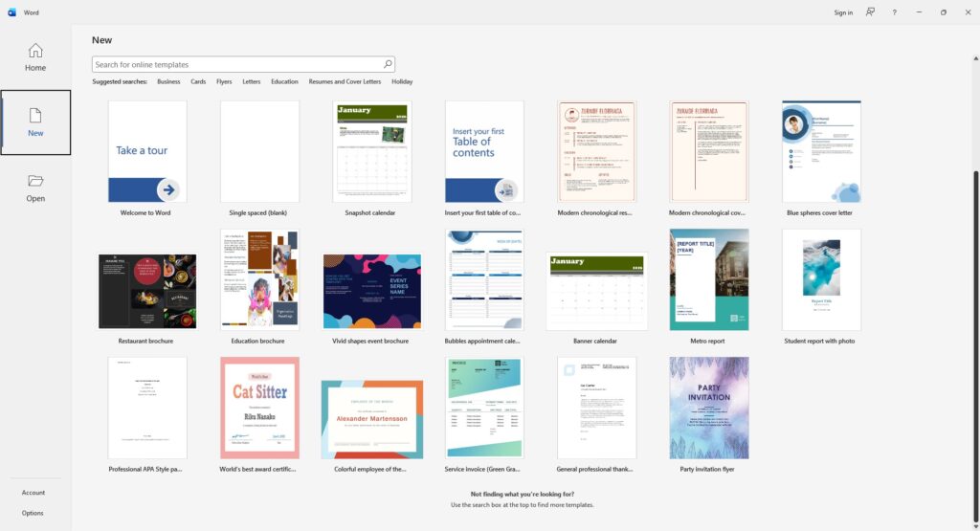Select the Letters suggested search
980x531 pixels.
pyautogui.click(x=252, y=81)
